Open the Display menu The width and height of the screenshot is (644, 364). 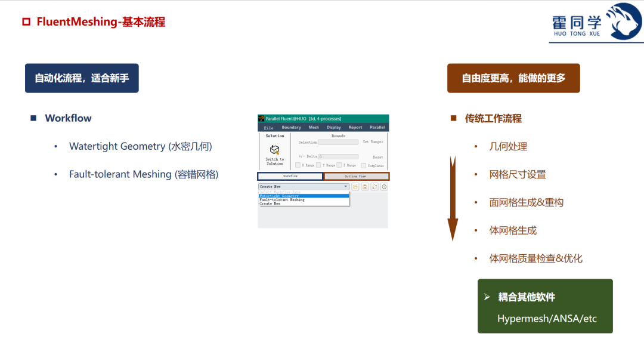tap(333, 127)
